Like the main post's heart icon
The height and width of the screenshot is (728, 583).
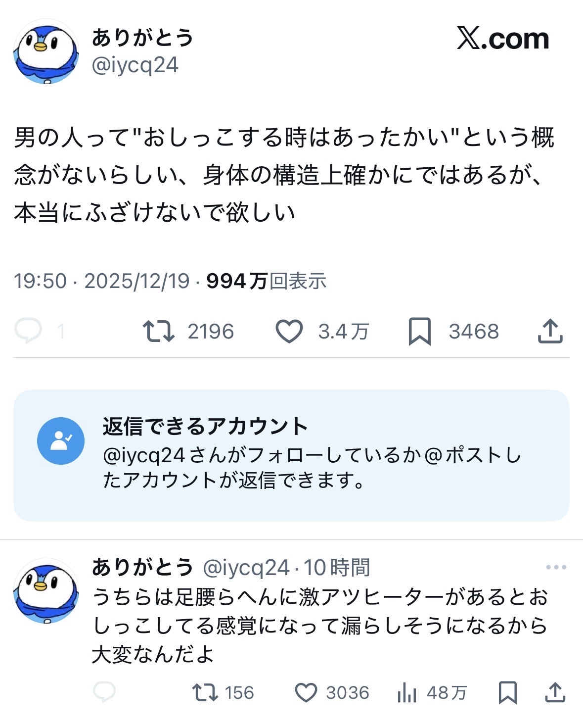coord(289,331)
